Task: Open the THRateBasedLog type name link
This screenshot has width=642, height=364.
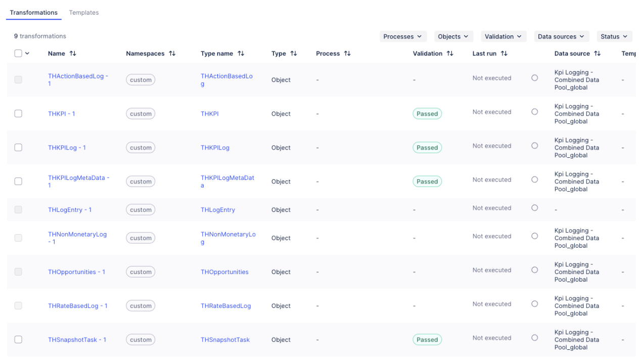Action: (x=225, y=306)
